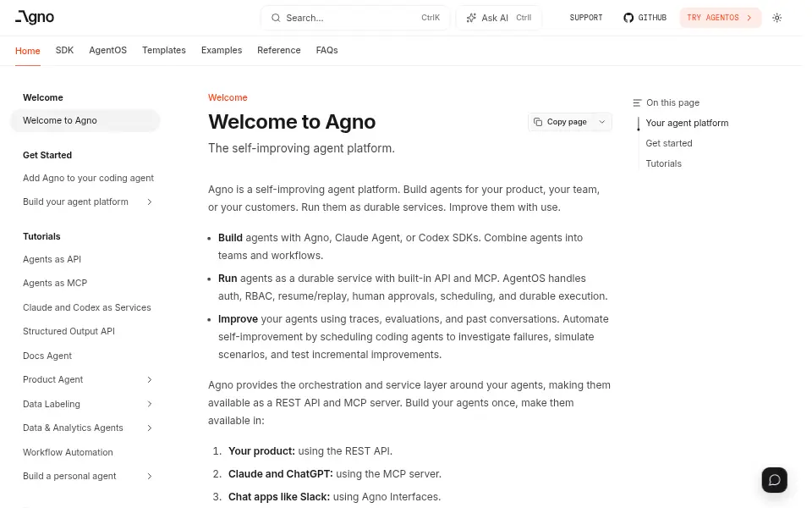812x508 pixels.
Task: Open the AgentOS tab
Action: pos(107,50)
